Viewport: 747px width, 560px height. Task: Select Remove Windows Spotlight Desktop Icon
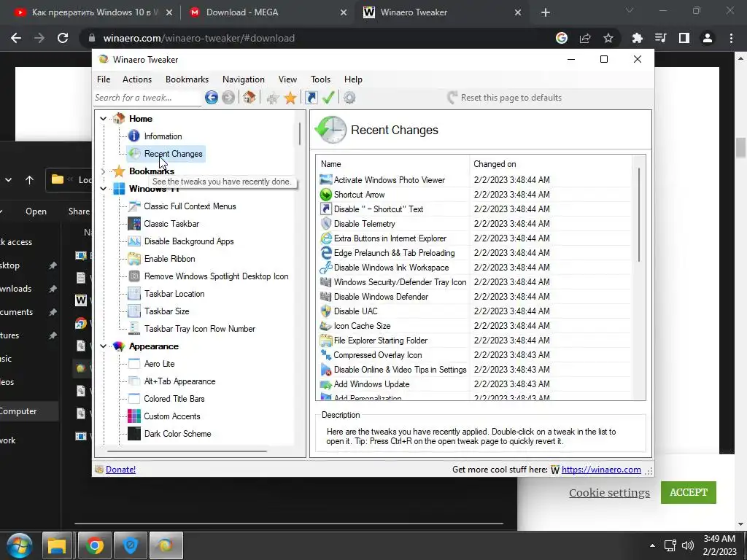(x=216, y=276)
